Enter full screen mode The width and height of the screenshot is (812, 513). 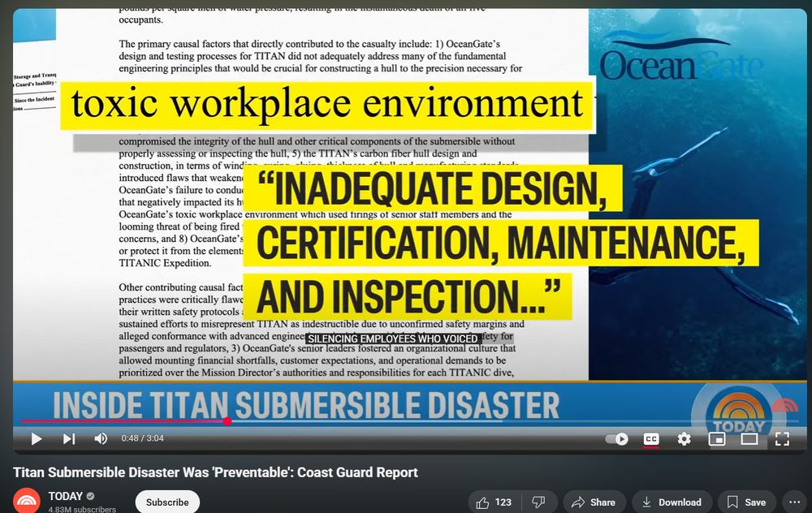click(x=782, y=439)
